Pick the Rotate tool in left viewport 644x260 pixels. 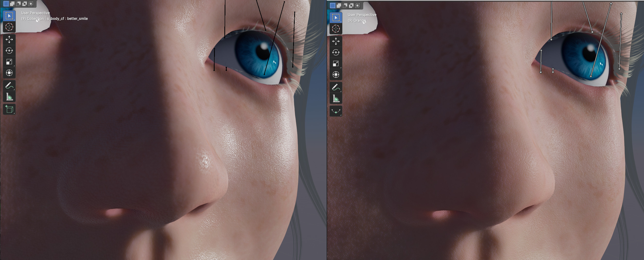click(9, 51)
